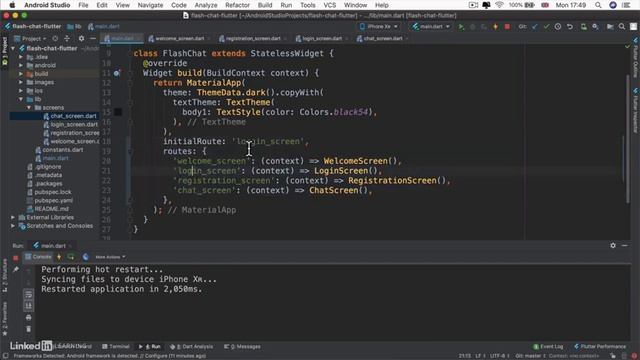Screen dimensions: 640x360
Task: Click the red stop icon in Run panel
Action: pyautogui.click(x=16, y=258)
